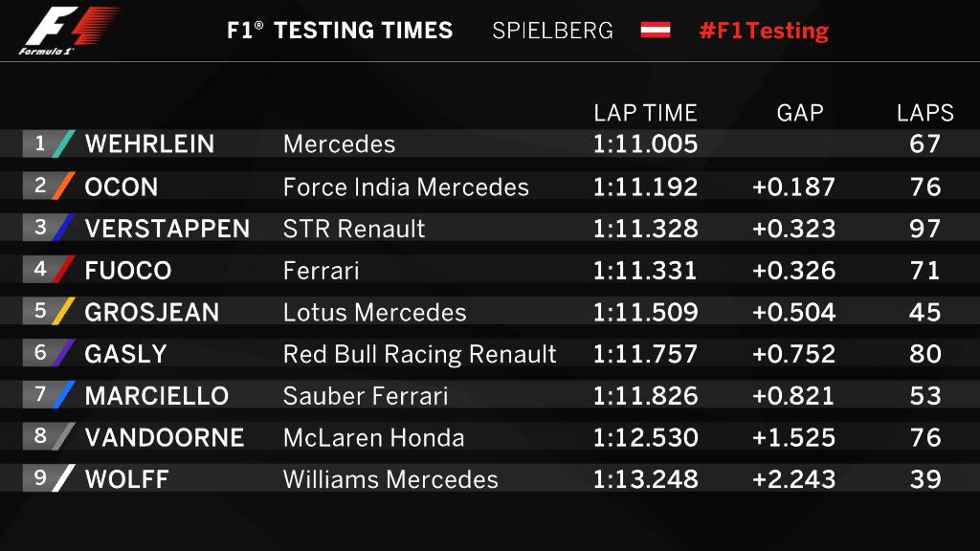Click the Austrian flag icon
The height and width of the screenshot is (551, 980).
pyautogui.click(x=656, y=30)
